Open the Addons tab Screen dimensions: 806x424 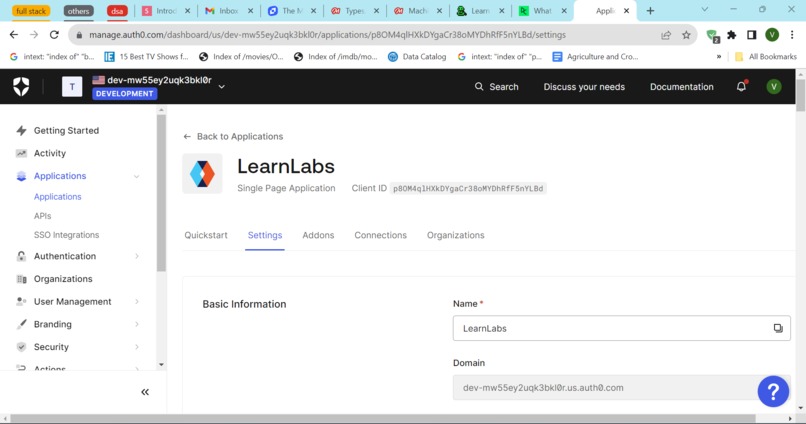point(318,235)
